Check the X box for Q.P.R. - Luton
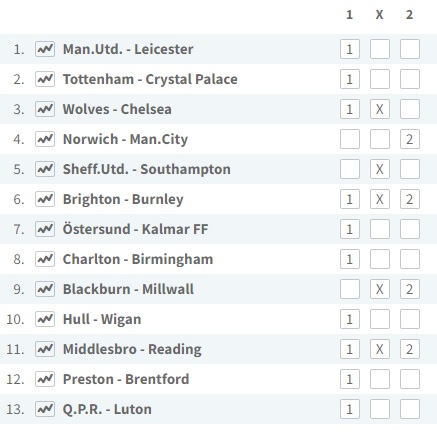 [380, 409]
